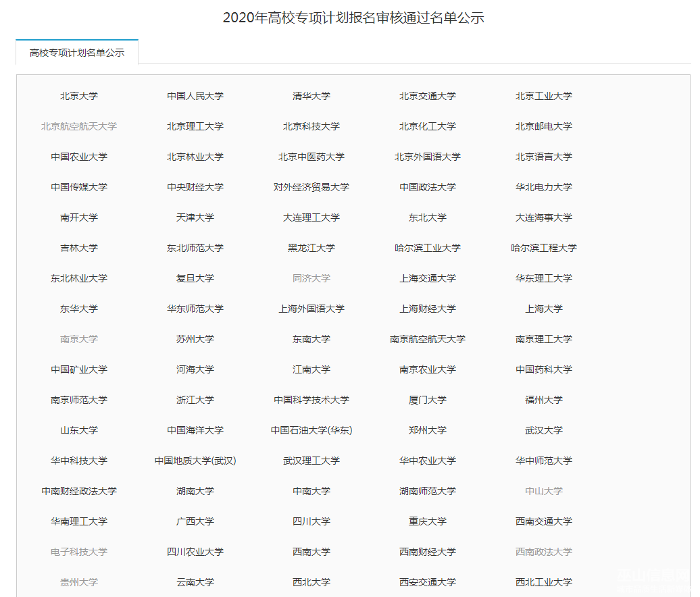Select 北京林业大学
700x597 pixels.
tap(195, 157)
